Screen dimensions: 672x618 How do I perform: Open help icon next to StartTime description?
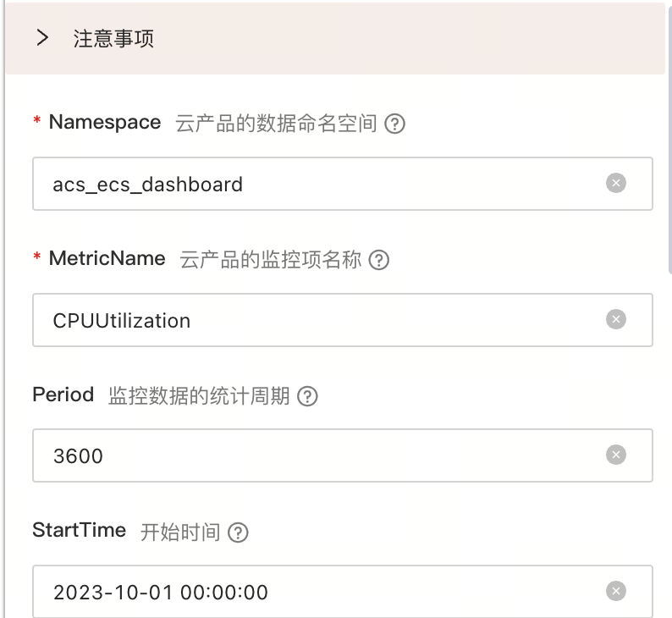(239, 532)
